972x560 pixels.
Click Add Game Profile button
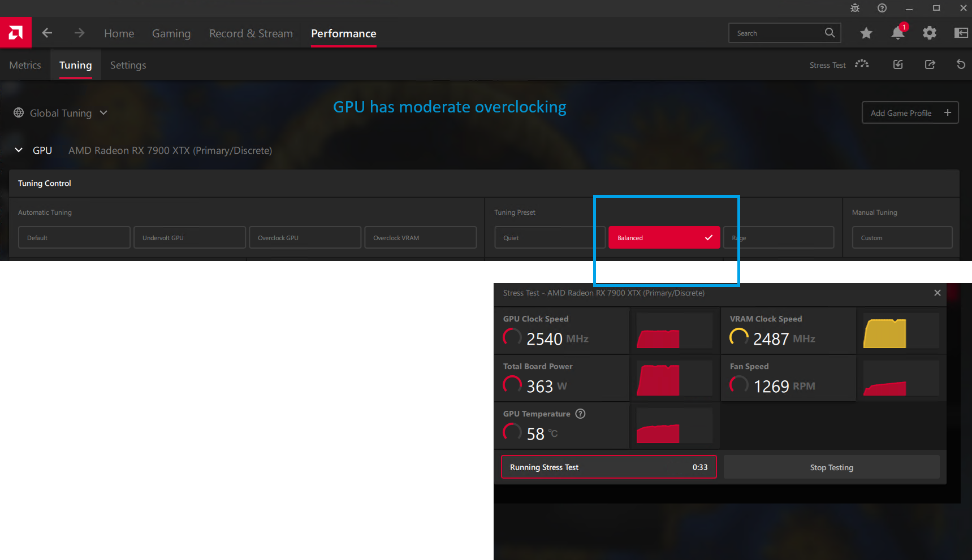pos(910,112)
